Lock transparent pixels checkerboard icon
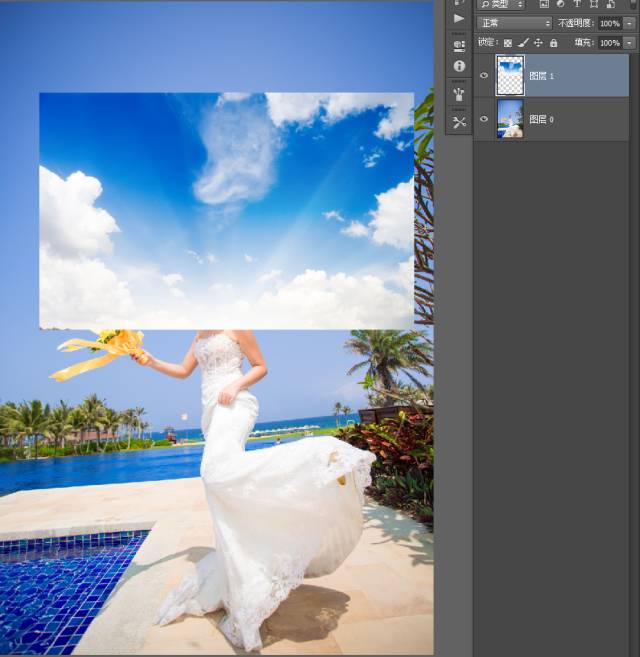The height and width of the screenshot is (657, 640). pos(508,43)
